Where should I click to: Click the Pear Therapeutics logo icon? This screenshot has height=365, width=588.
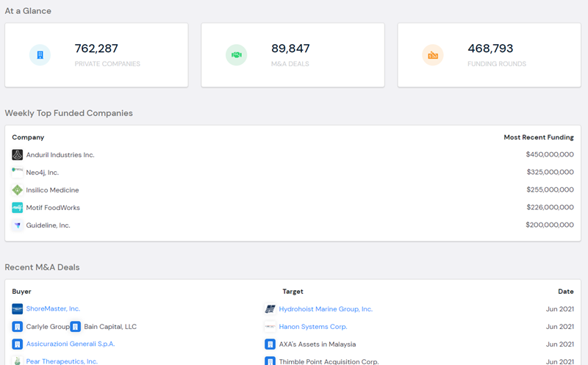point(17,361)
